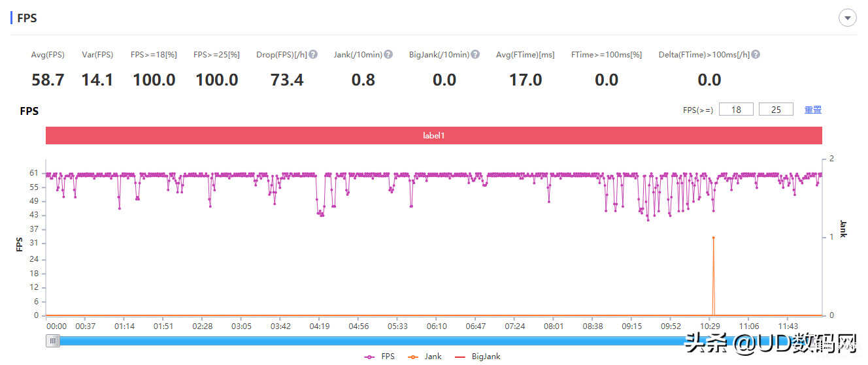Click the FPS threshold field showing 18

click(736, 110)
